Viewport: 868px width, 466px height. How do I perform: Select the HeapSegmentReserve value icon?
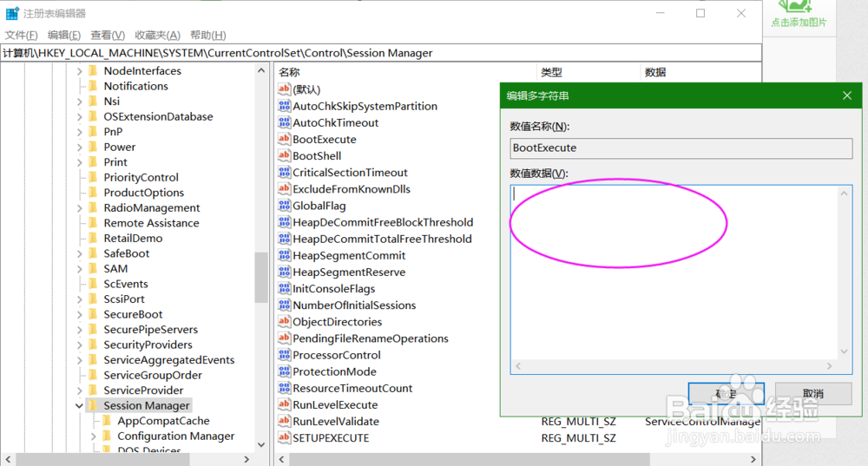(x=284, y=272)
